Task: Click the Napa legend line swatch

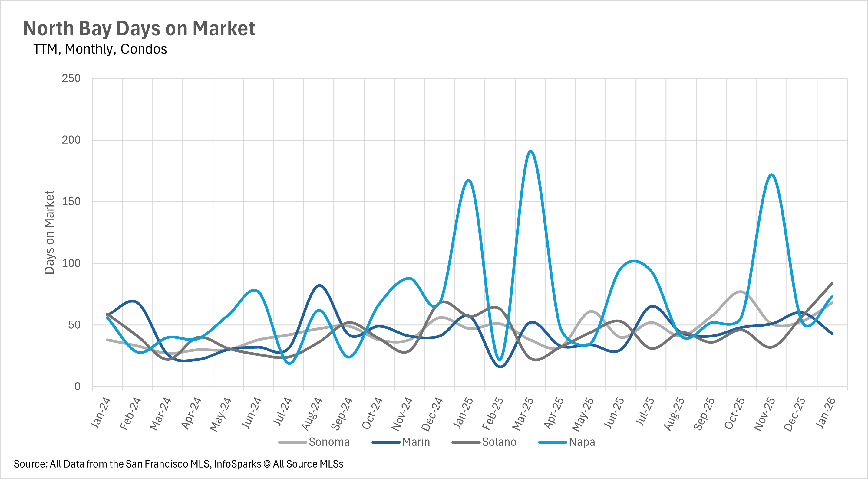Action: pyautogui.click(x=552, y=442)
